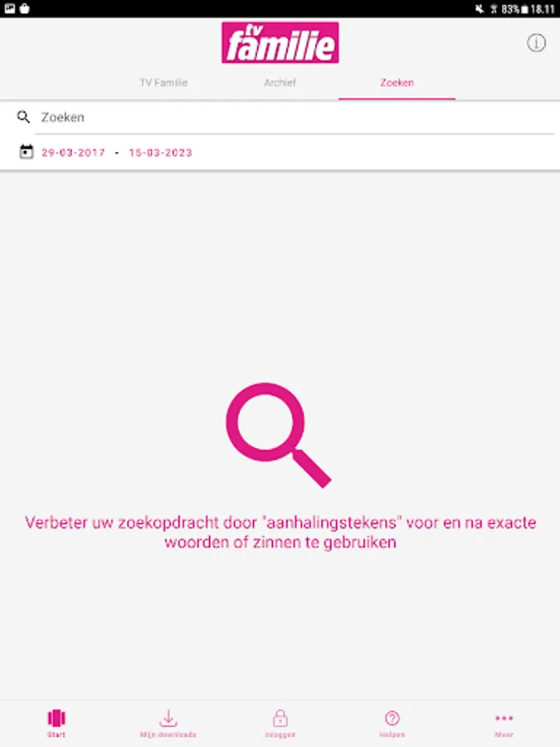Change the start date 29-03-2017
This screenshot has width=560, height=747.
point(73,153)
